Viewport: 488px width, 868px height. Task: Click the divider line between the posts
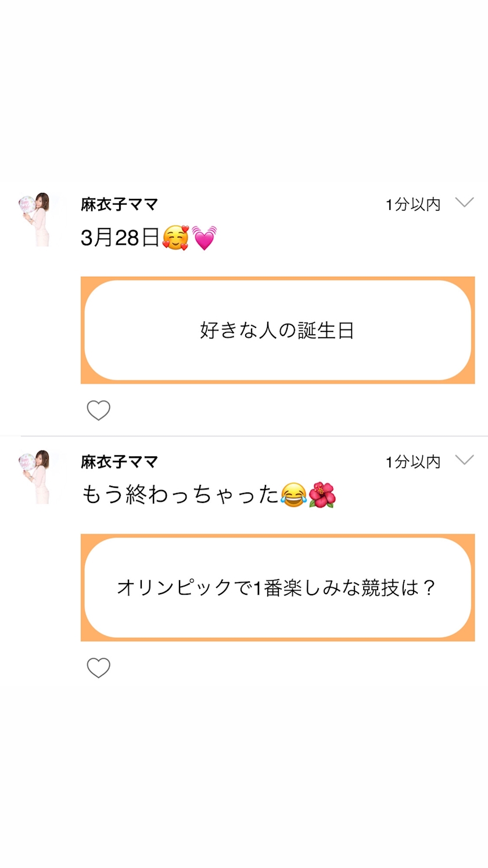coord(254,436)
